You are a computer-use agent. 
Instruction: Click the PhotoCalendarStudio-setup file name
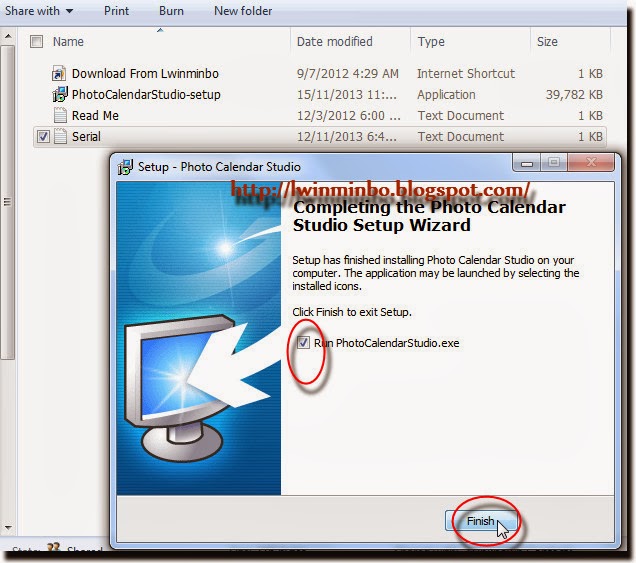[x=146, y=95]
